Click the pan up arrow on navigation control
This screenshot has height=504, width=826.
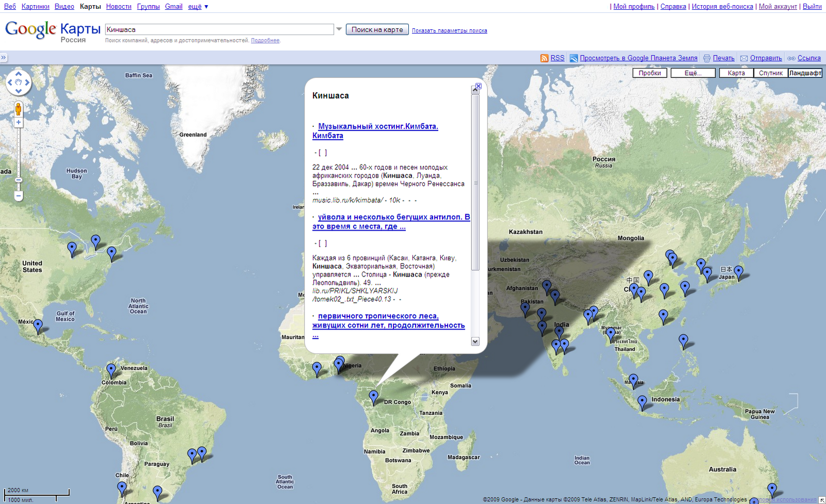[x=19, y=74]
